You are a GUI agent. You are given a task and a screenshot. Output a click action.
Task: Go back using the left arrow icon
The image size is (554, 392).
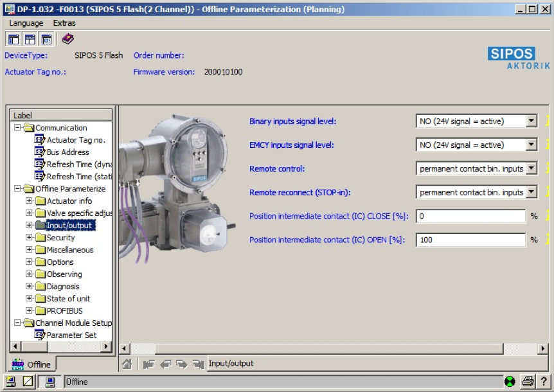pyautogui.click(x=165, y=364)
